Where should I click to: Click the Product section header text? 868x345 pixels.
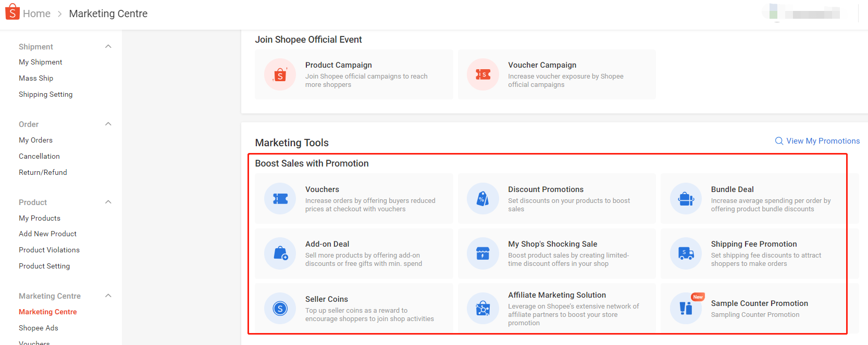coord(33,202)
